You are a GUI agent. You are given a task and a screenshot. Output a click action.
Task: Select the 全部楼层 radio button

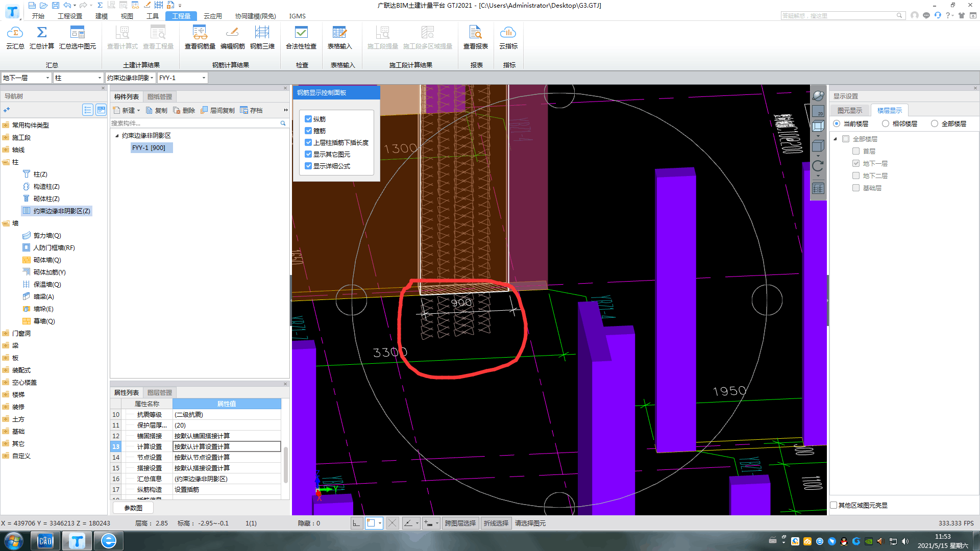pos(935,123)
